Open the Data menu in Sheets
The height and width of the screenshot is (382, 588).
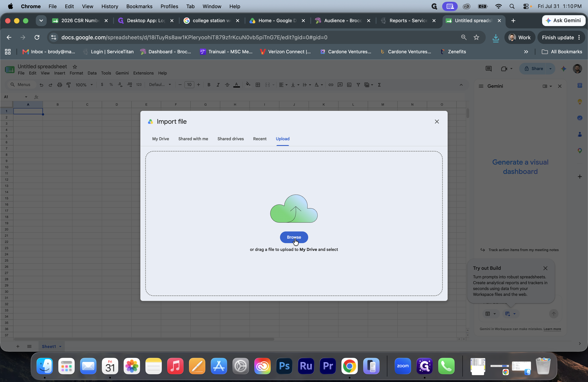[x=92, y=73]
